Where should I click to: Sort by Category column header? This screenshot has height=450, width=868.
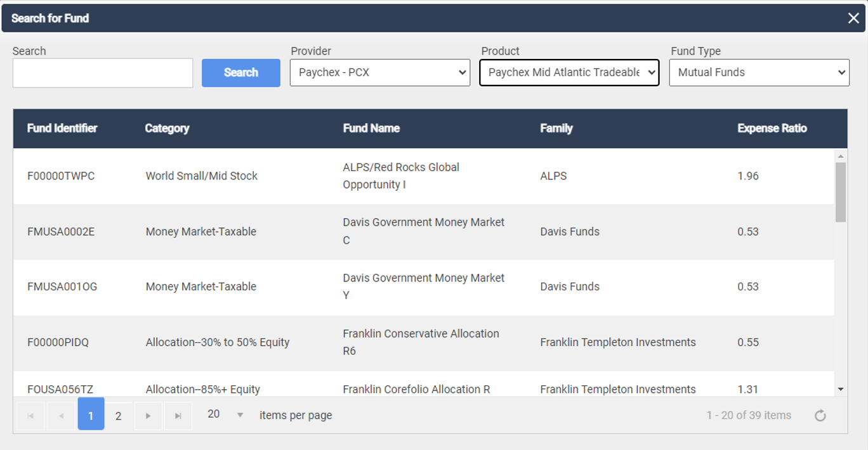point(167,128)
